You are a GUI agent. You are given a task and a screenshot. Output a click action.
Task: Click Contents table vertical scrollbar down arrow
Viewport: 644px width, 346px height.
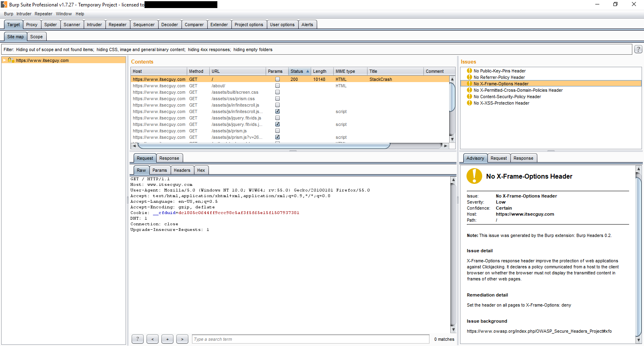point(452,139)
